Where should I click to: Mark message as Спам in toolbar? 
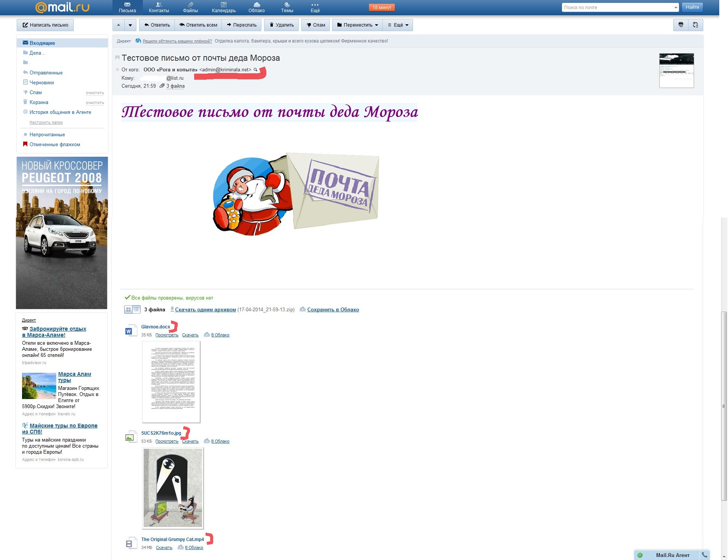(316, 25)
